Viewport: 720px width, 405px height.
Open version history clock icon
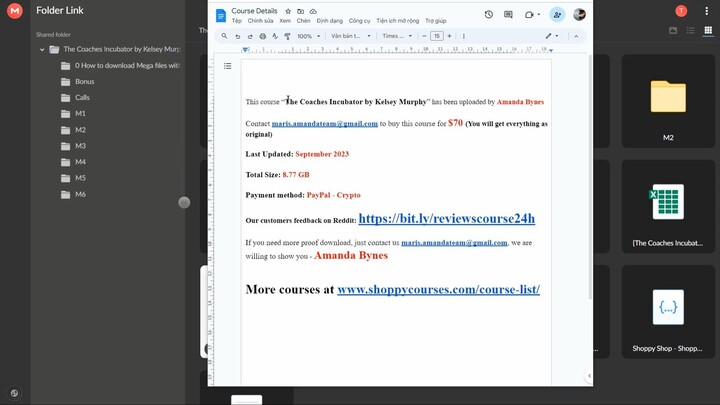pyautogui.click(x=488, y=14)
